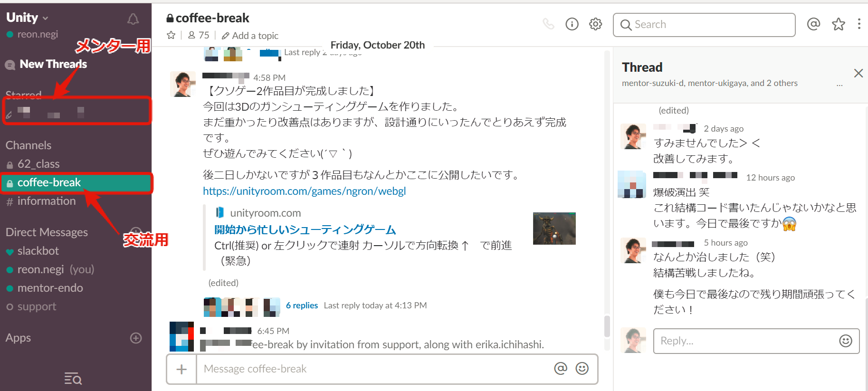The height and width of the screenshot is (391, 868).
Task: Open emoji picker in message box
Action: 582,368
